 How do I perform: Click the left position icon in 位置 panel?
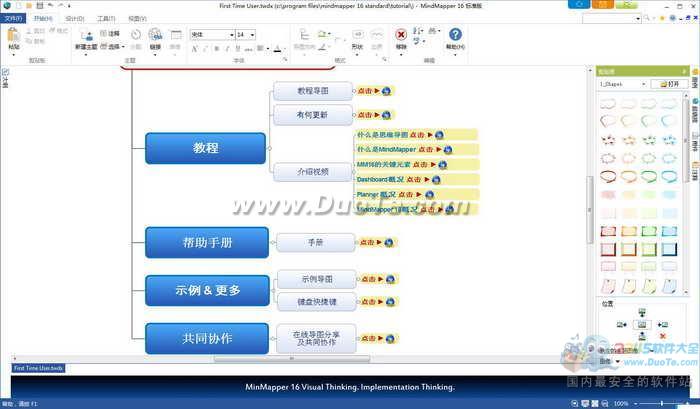point(621,325)
